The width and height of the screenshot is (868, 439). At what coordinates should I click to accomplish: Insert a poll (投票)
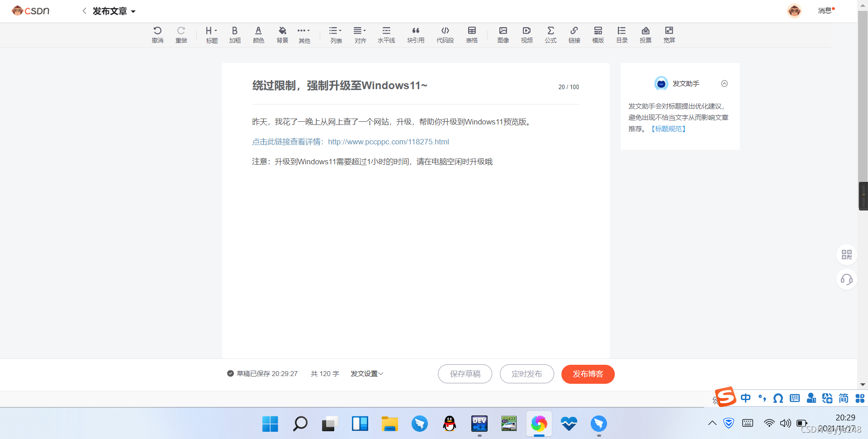[645, 35]
